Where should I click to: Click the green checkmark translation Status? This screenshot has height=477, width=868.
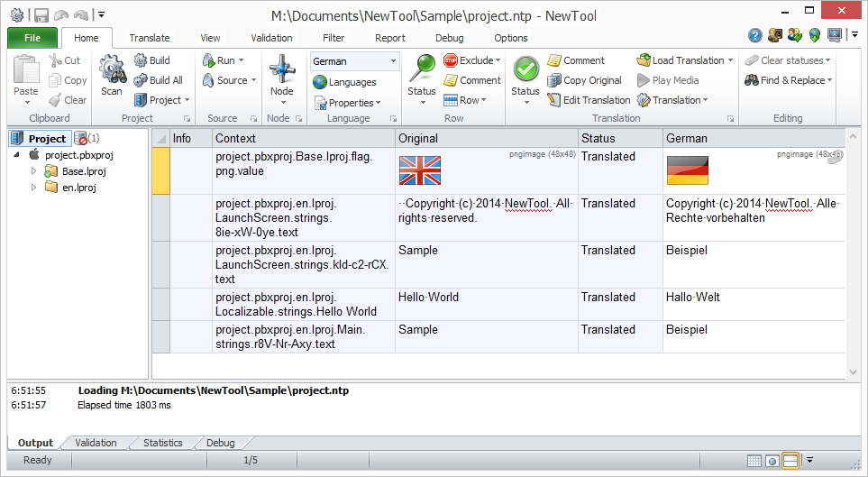pyautogui.click(x=525, y=69)
